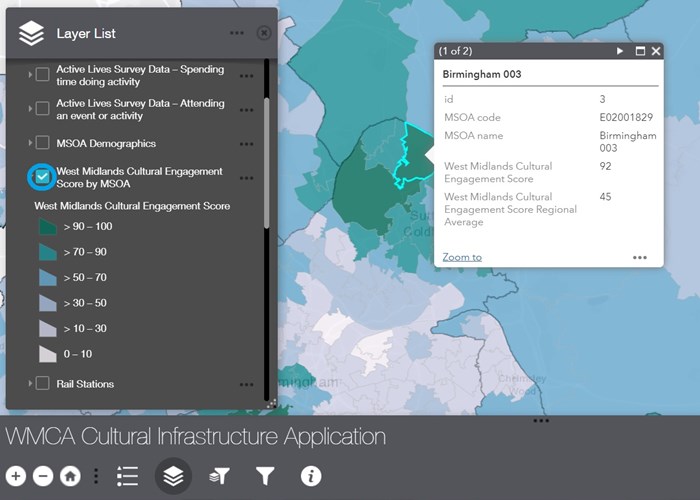
Task: Open Layer List header options menu
Action: point(237,33)
